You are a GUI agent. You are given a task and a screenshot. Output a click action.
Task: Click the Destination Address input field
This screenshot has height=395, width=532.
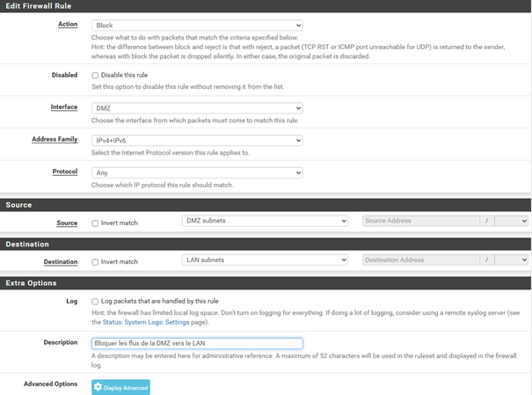[420, 260]
